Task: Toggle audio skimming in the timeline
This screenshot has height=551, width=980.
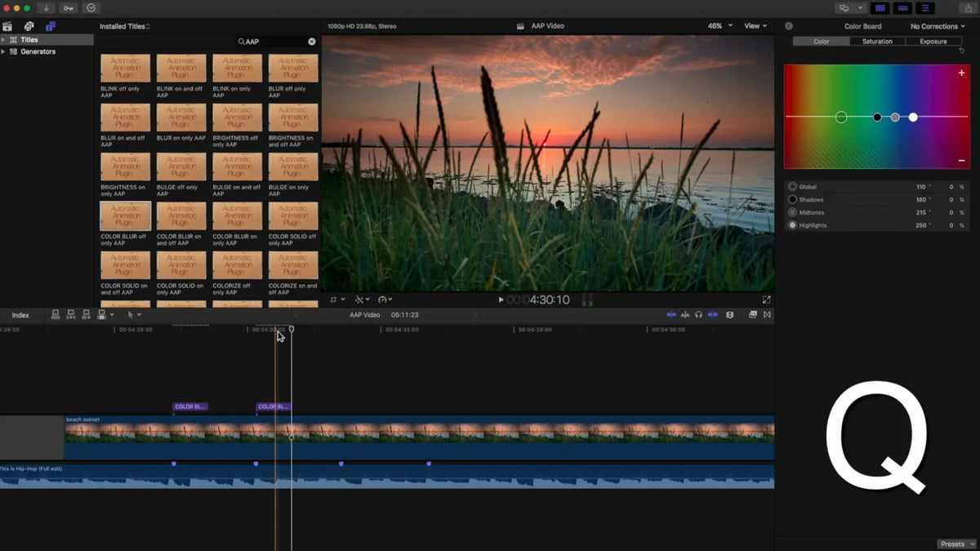Action: [685, 314]
